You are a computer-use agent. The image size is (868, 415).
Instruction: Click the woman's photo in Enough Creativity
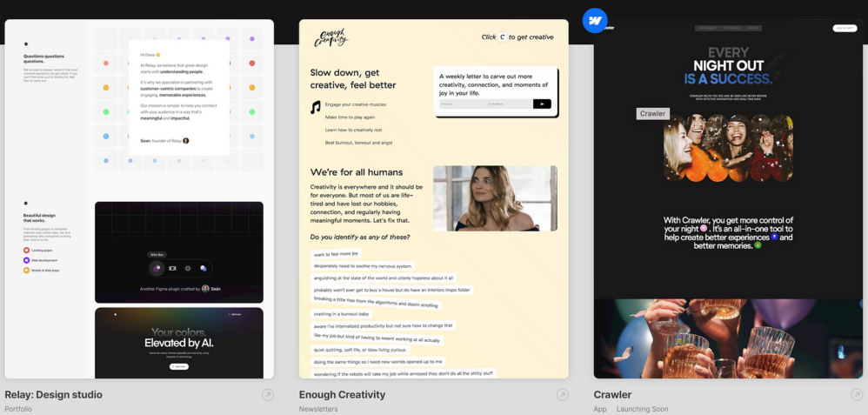click(495, 198)
